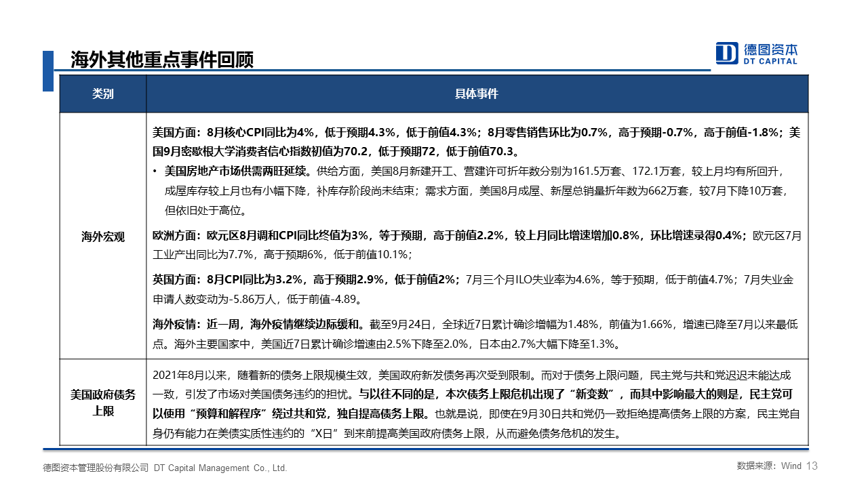
Task: Click the text 日本由2.7%大幅下降至1.3%
Action: 547,344
